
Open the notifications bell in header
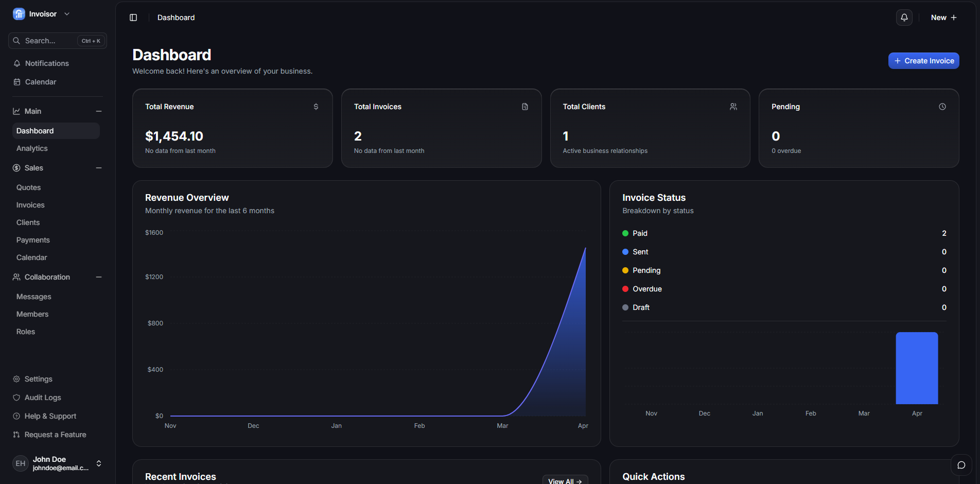pyautogui.click(x=904, y=18)
